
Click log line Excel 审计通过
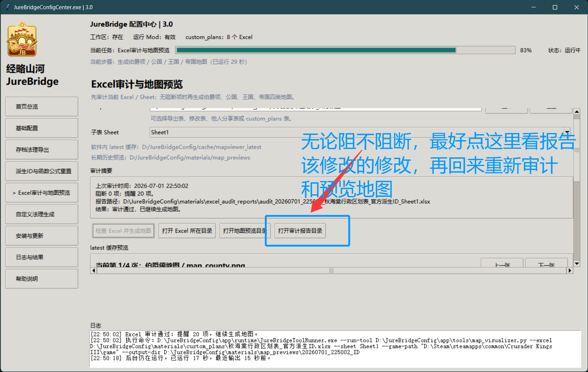point(174,334)
